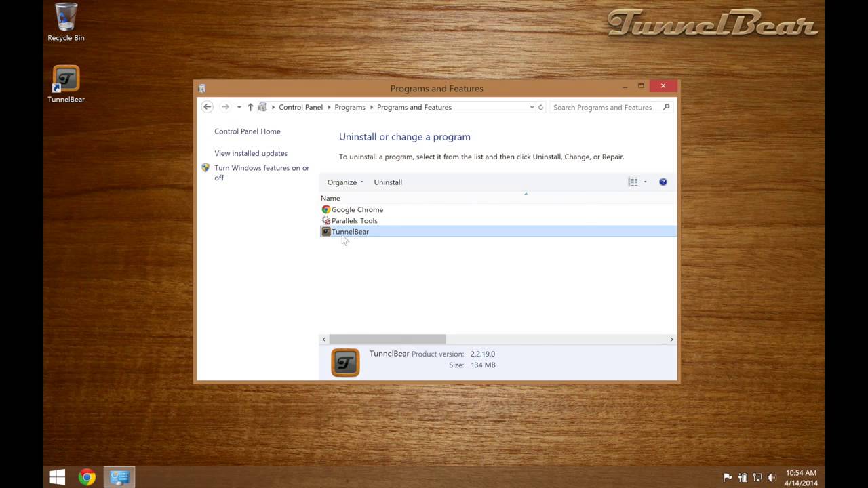
Task: Click the horizontal scrollbar thumb
Action: (x=387, y=339)
